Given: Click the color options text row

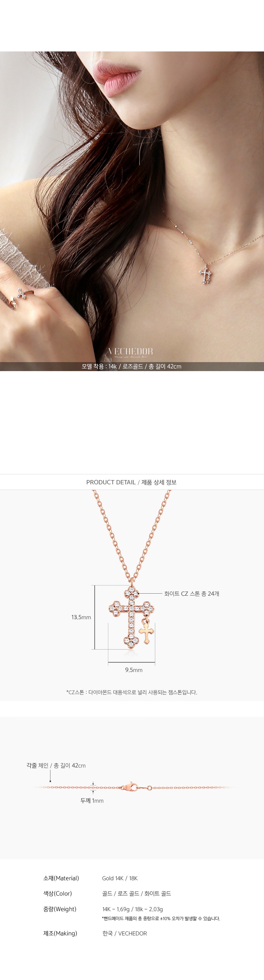Looking at the screenshot, I should (136, 893).
